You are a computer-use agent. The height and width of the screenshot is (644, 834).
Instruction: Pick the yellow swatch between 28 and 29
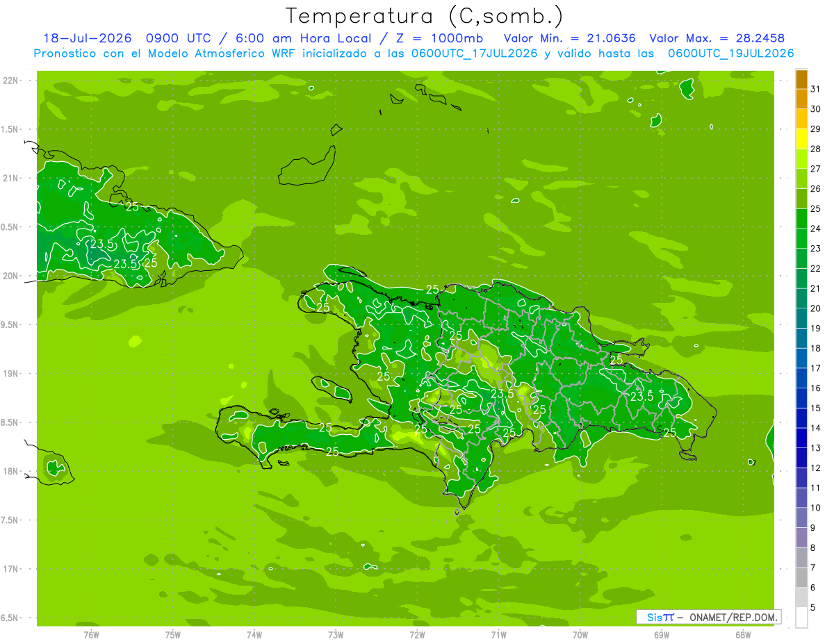(x=801, y=139)
